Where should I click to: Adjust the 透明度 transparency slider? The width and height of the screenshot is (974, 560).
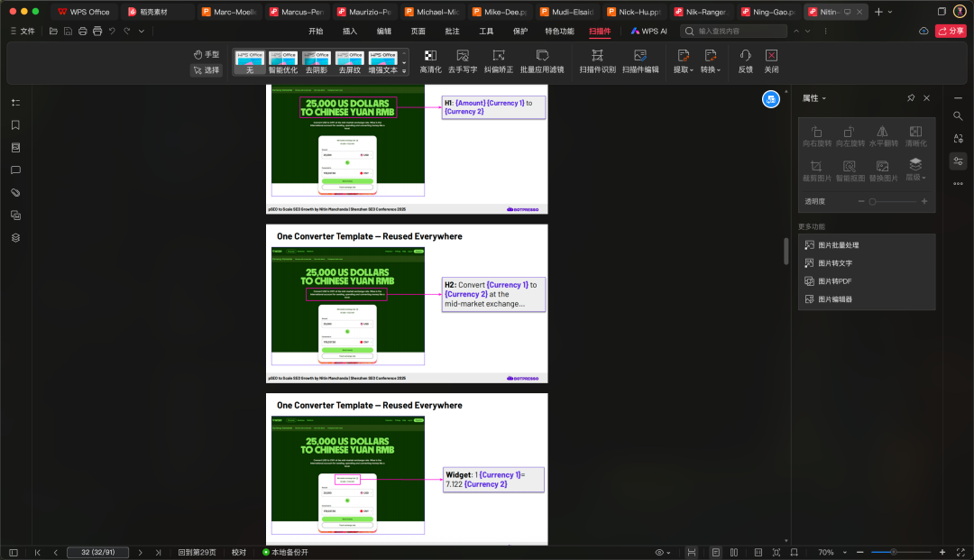(892, 201)
